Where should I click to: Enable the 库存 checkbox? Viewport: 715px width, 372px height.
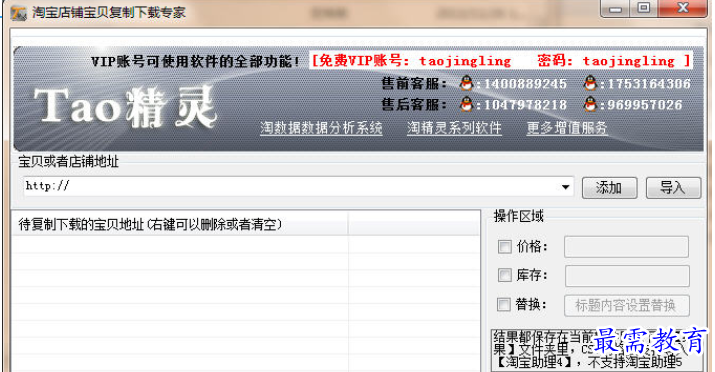(504, 275)
